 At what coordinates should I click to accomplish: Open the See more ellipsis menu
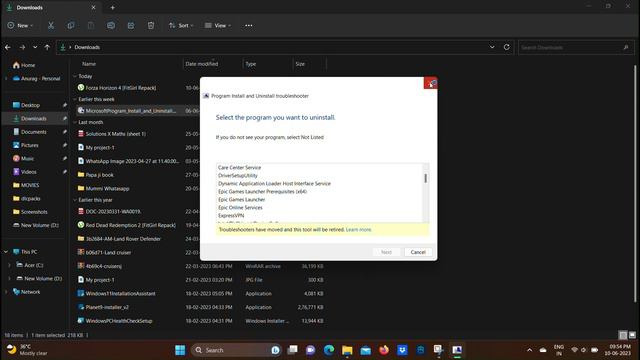(x=249, y=25)
